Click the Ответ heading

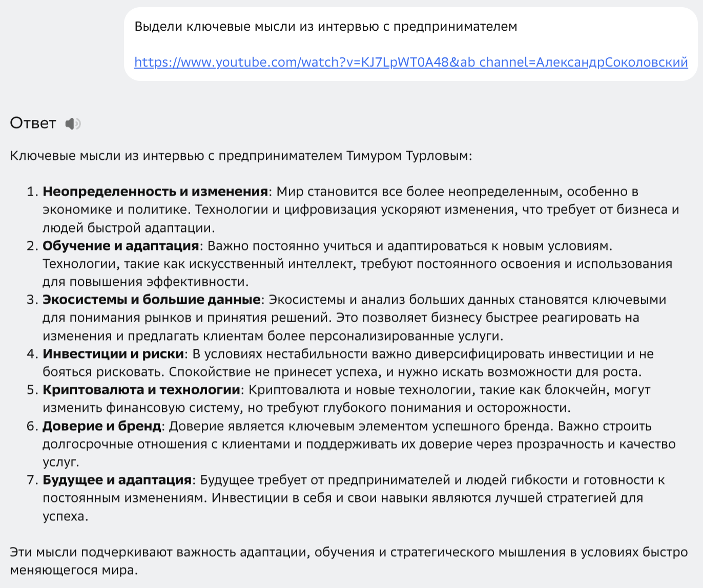coord(32,123)
